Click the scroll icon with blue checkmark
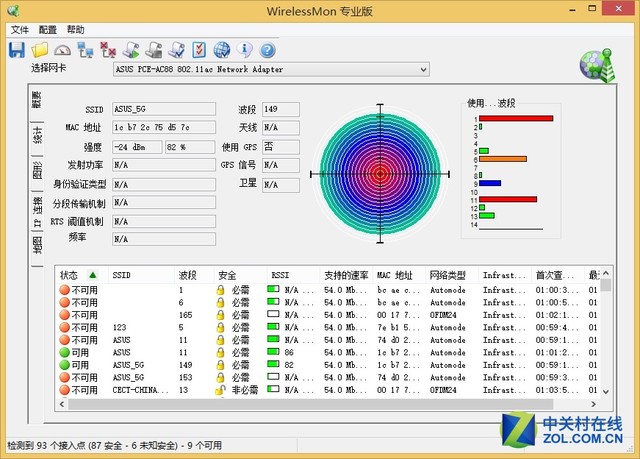 pos(177,50)
